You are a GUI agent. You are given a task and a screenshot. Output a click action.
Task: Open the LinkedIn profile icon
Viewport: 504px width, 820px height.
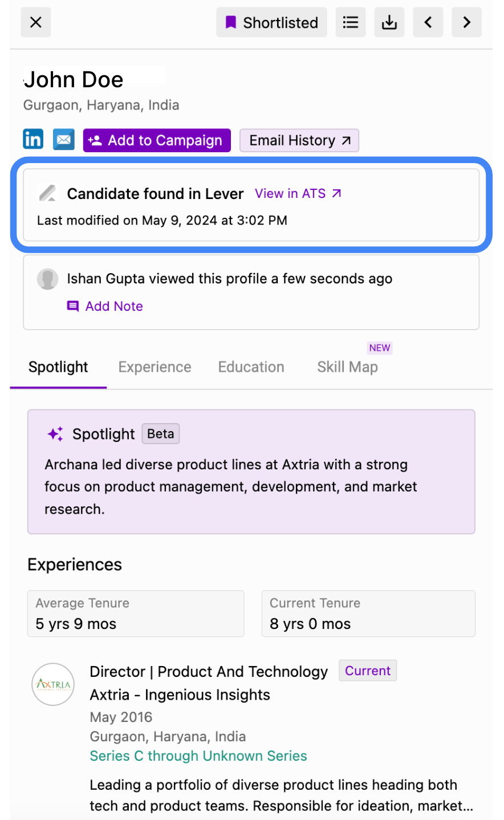click(x=33, y=139)
